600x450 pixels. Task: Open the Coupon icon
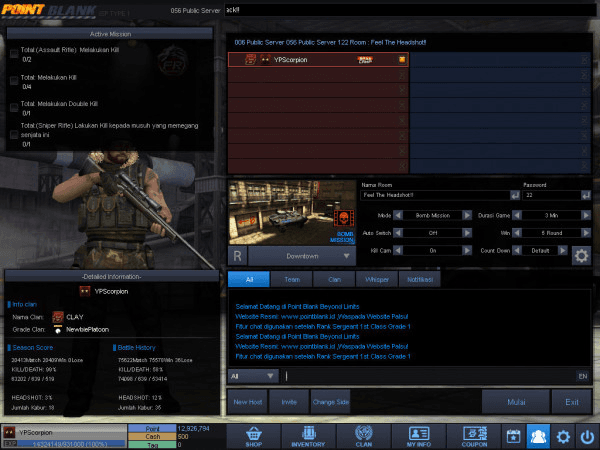click(x=475, y=434)
